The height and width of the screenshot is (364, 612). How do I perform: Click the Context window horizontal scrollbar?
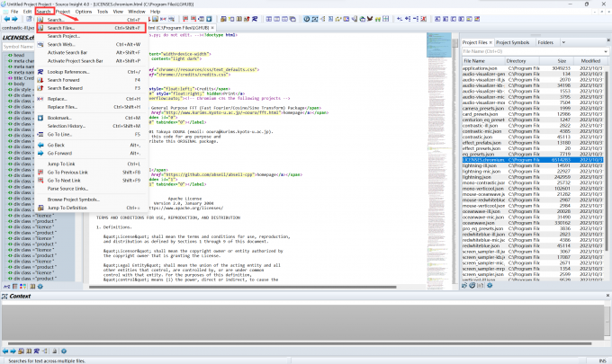[300, 343]
